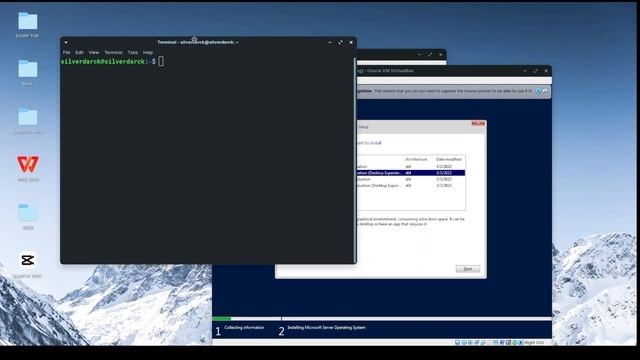Click the VirtualBox hard disk status icon
This screenshot has height=360, width=640.
point(458,342)
